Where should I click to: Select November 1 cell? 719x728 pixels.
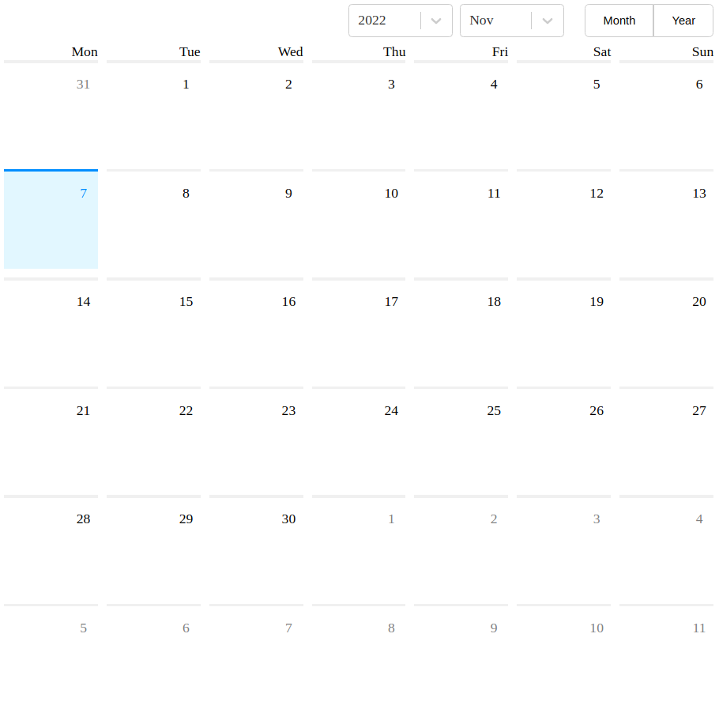(x=153, y=111)
